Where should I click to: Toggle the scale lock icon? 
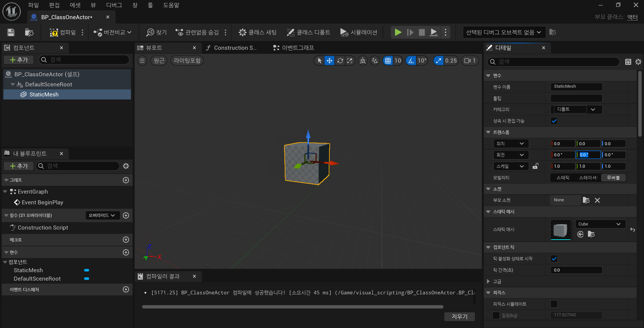pos(536,166)
